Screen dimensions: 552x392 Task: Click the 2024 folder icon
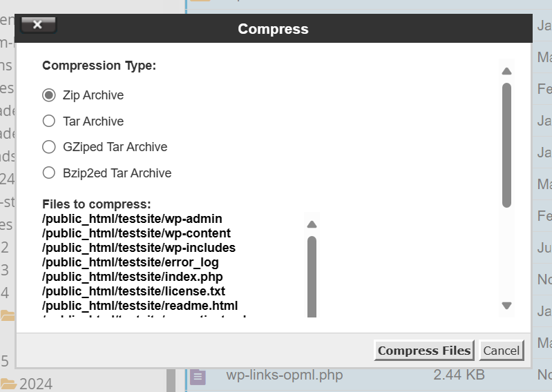pyautogui.click(x=8, y=384)
